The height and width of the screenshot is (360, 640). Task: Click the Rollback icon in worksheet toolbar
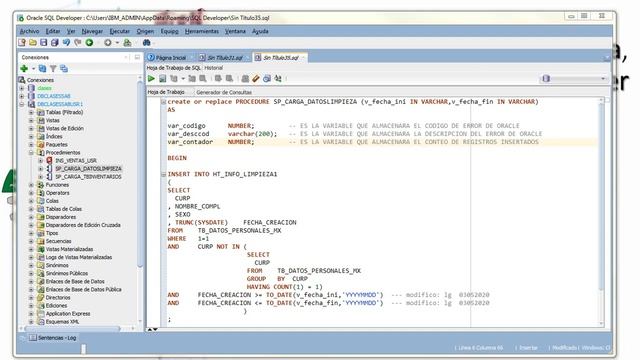point(229,78)
